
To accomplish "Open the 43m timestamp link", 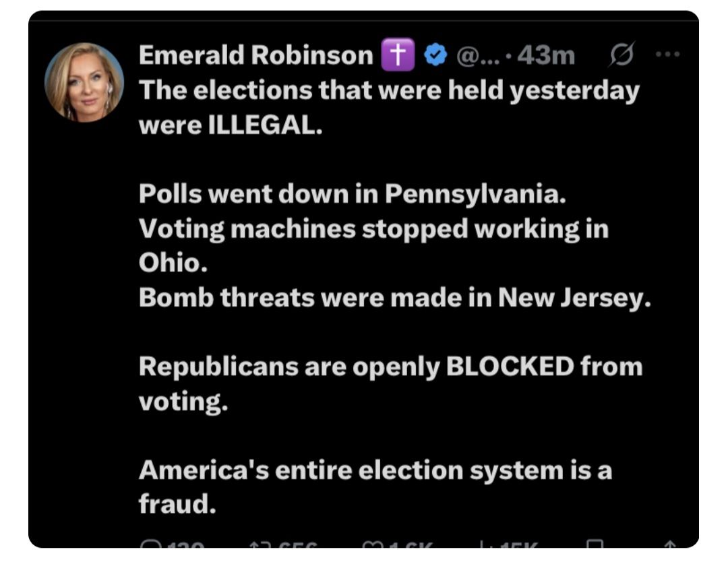I will (x=546, y=56).
